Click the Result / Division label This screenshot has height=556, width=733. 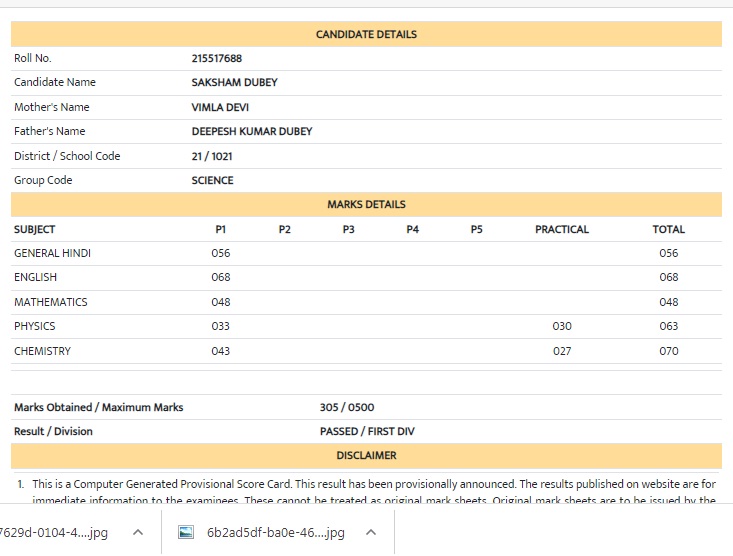click(53, 432)
